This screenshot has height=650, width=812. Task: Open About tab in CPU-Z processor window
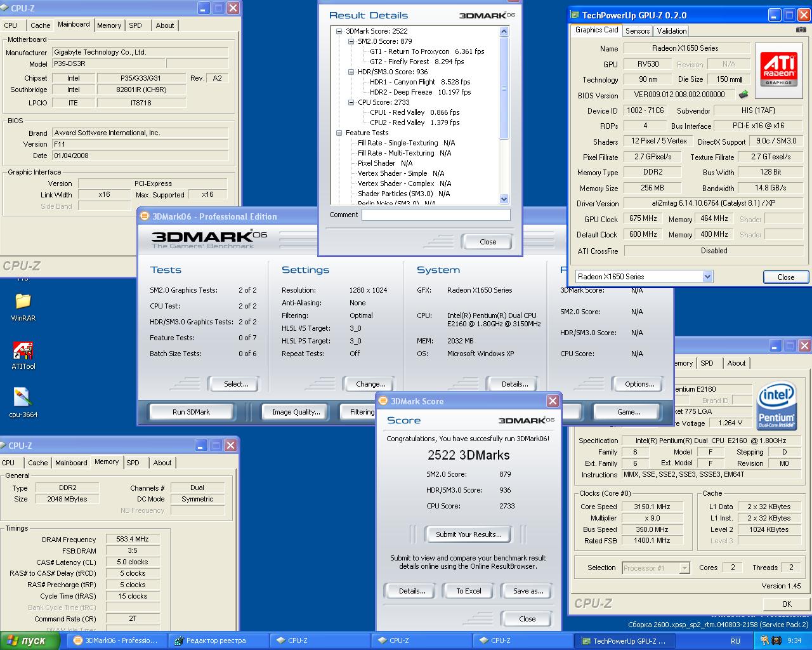point(737,363)
